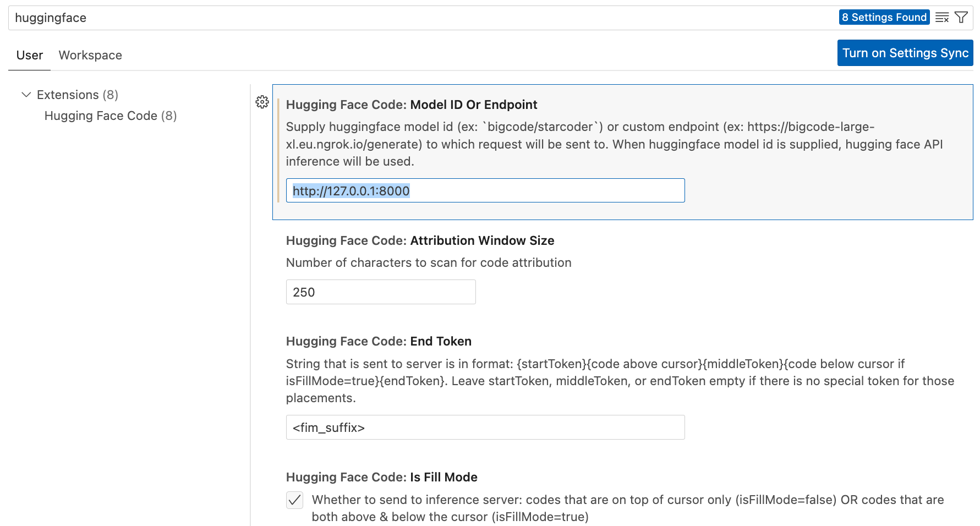Toggle the Is Fill Mode checkbox
This screenshot has height=526, width=980.
(x=295, y=500)
